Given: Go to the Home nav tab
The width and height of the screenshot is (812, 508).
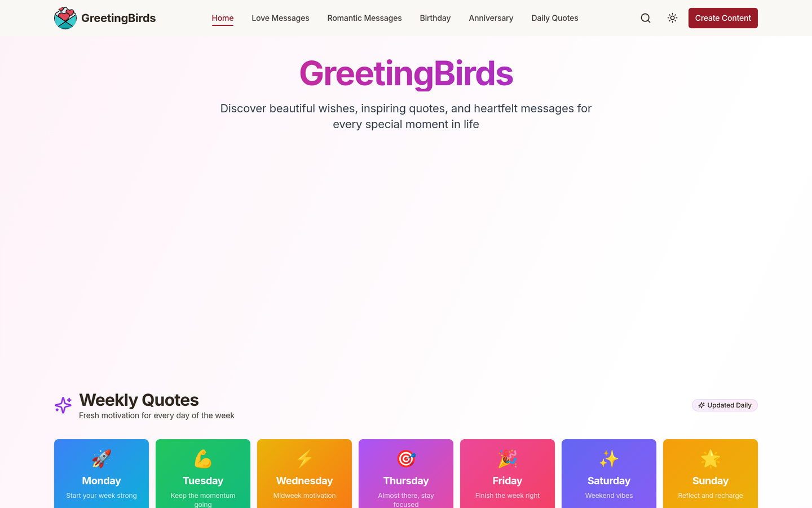Looking at the screenshot, I should pyautogui.click(x=223, y=18).
